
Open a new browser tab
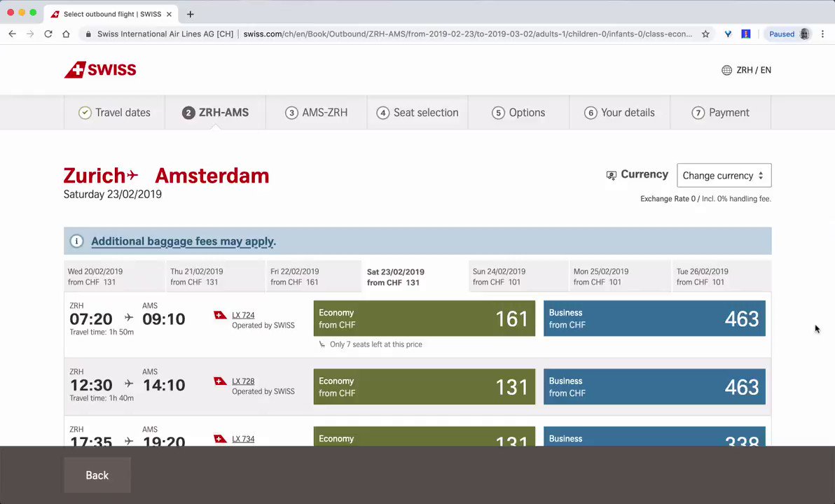pyautogui.click(x=190, y=15)
